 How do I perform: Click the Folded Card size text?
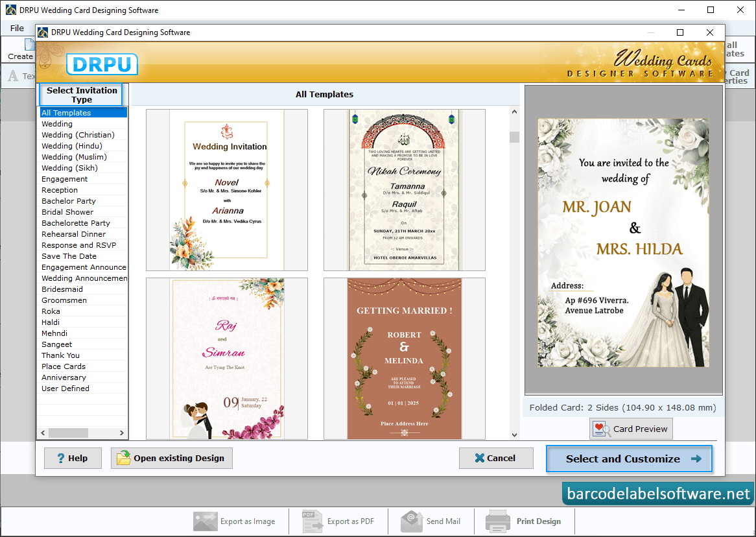[623, 408]
